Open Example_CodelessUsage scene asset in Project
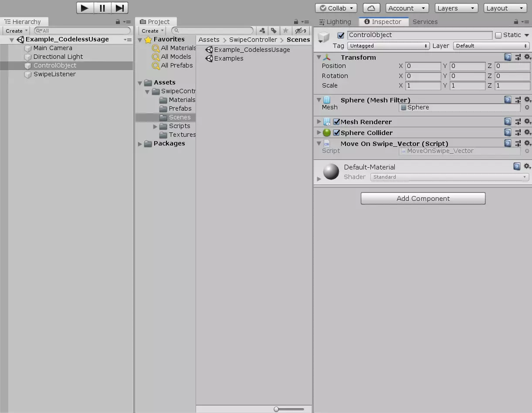The image size is (532, 413). [x=252, y=50]
